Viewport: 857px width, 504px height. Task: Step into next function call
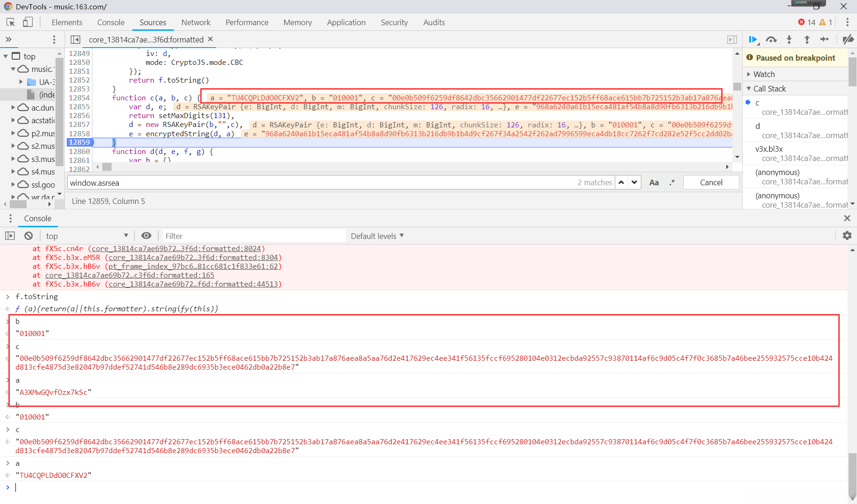click(789, 40)
